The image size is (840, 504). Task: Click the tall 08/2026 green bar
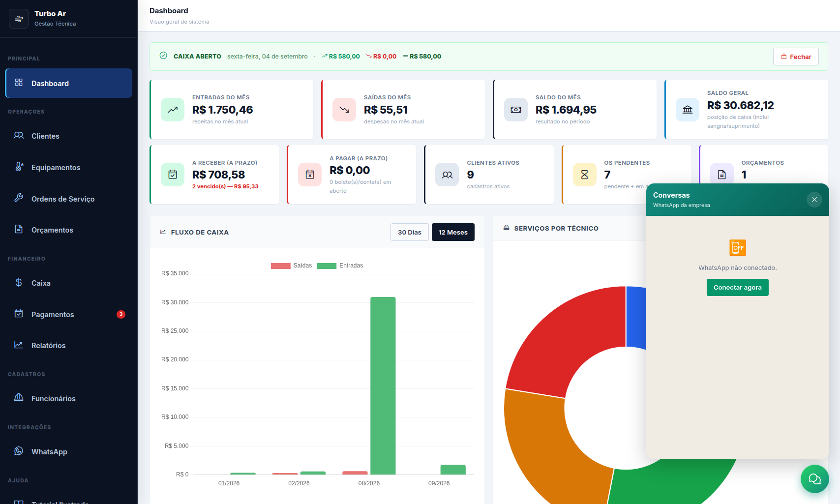coord(383,385)
